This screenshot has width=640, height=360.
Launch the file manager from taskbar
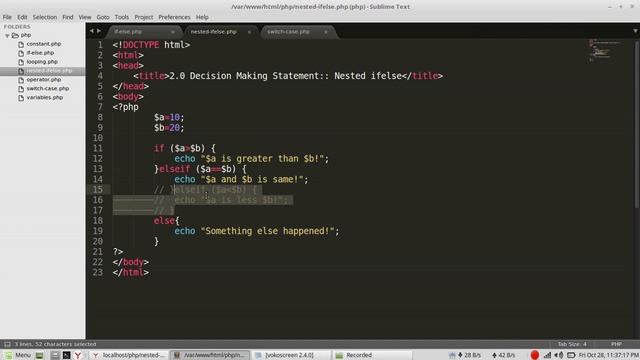55,355
